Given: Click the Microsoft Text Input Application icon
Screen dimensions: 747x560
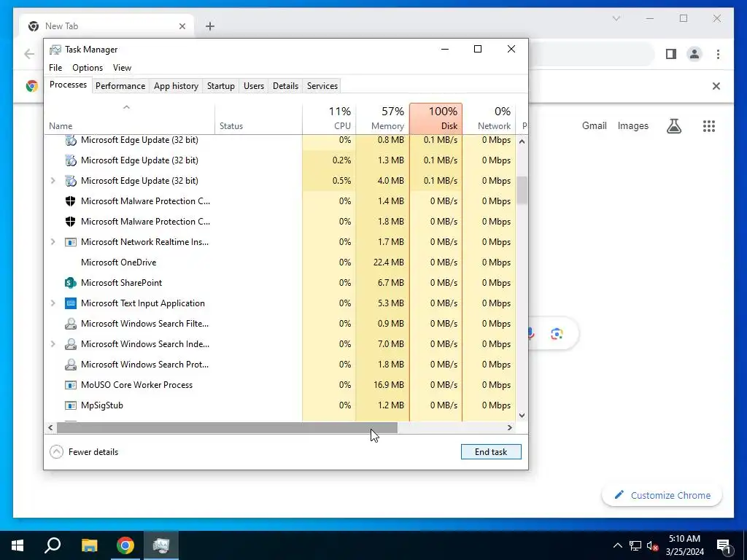Looking at the screenshot, I should 71,303.
